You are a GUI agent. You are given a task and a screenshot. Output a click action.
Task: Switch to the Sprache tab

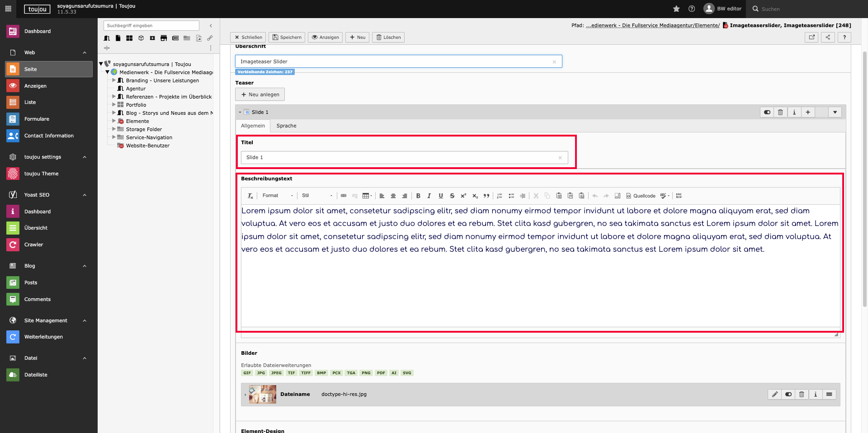click(286, 126)
